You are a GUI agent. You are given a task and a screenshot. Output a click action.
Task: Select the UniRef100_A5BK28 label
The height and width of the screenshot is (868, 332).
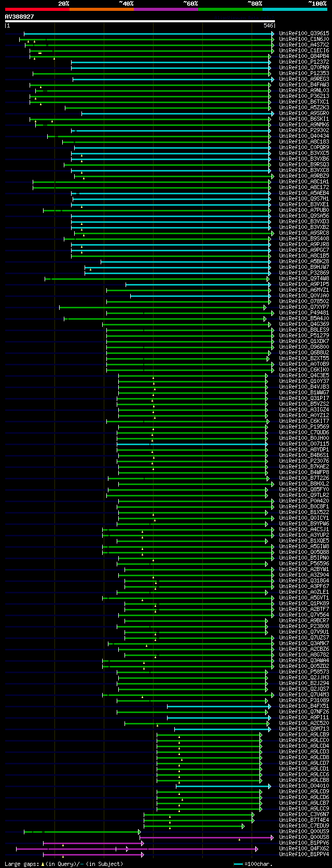point(304,261)
